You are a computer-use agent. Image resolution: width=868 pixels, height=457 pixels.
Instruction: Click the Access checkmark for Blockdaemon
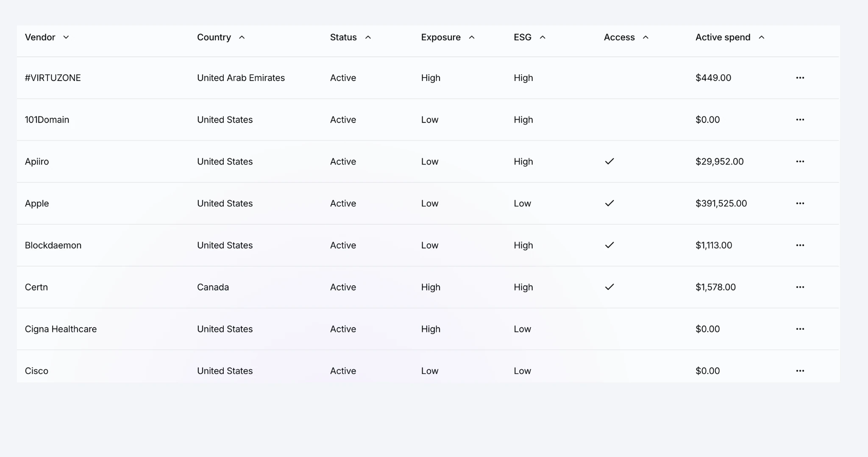(x=609, y=245)
